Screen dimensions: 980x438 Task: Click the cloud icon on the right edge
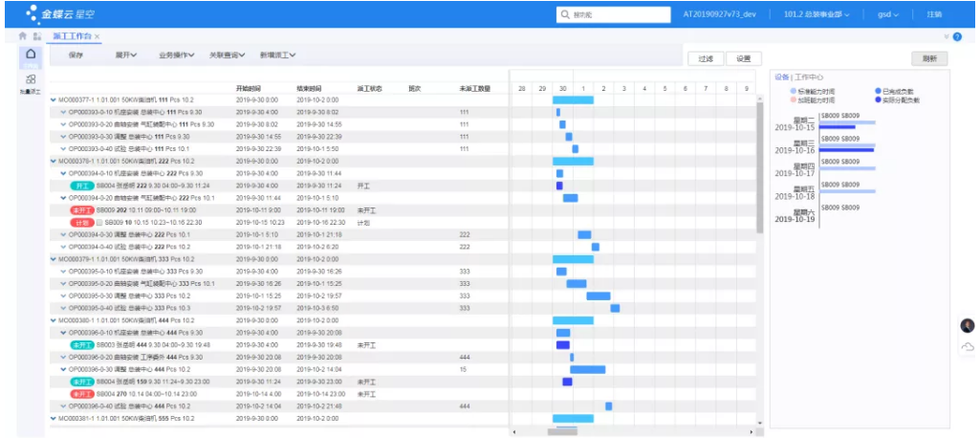pyautogui.click(x=968, y=347)
